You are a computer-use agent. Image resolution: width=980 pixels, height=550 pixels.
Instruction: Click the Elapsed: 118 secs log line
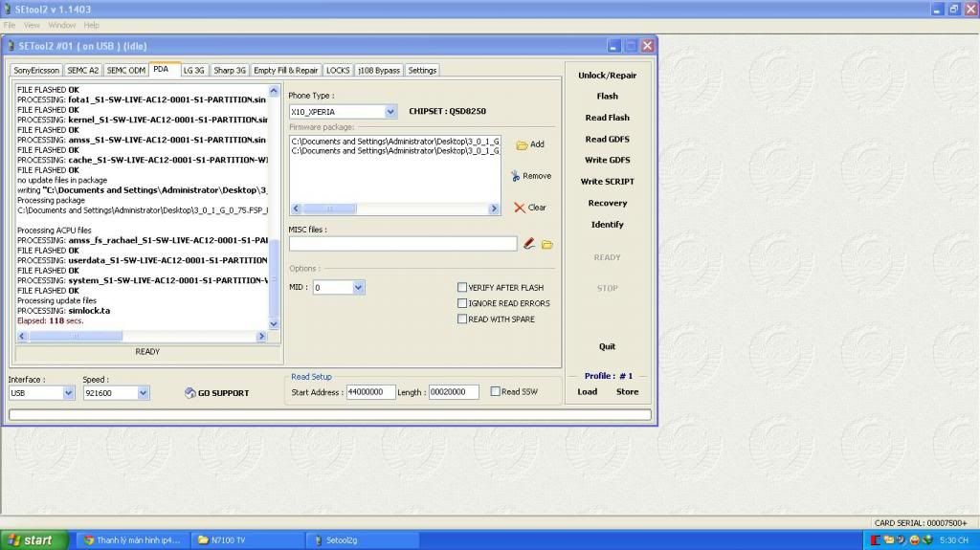(x=50, y=320)
